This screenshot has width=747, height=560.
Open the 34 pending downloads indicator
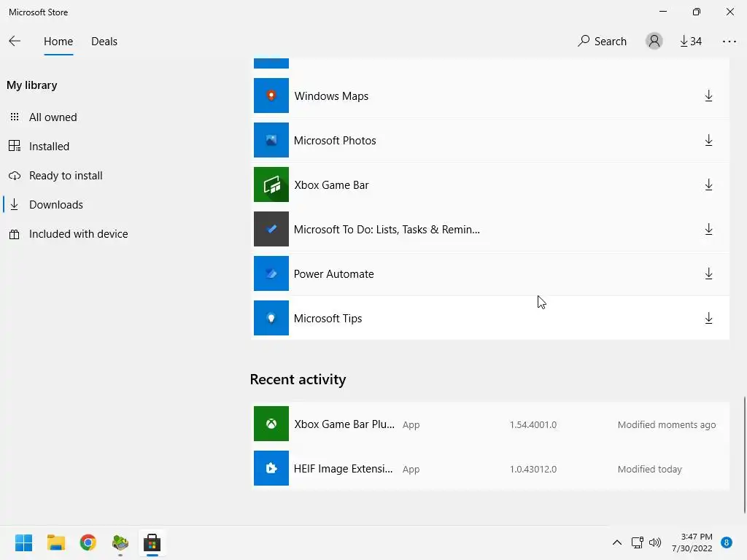click(691, 42)
